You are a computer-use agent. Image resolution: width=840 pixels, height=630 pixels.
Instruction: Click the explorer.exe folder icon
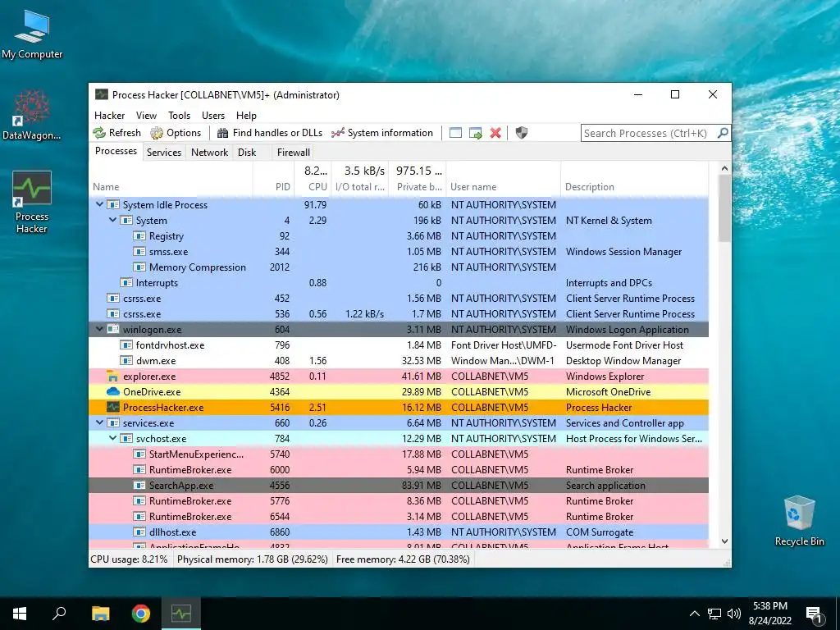(112, 376)
